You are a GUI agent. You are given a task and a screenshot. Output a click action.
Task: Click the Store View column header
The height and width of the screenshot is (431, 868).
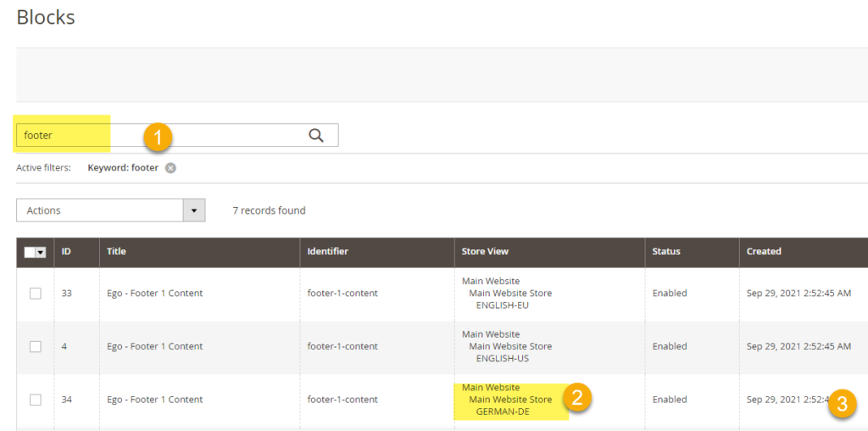point(485,252)
